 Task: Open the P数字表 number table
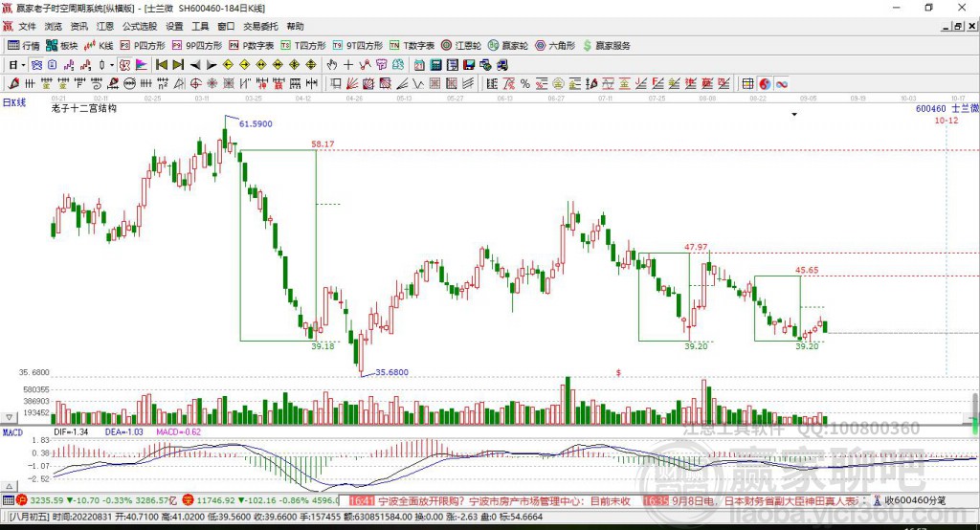coord(252,46)
